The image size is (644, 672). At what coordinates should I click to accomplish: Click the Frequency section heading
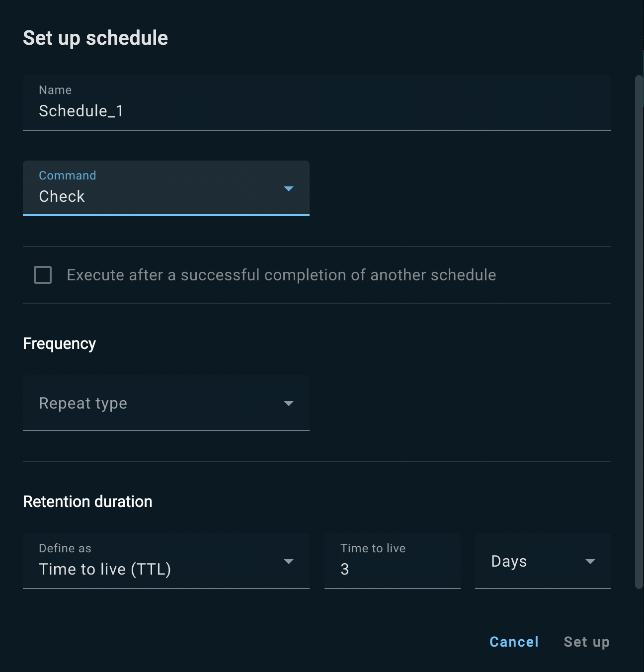[x=60, y=344]
